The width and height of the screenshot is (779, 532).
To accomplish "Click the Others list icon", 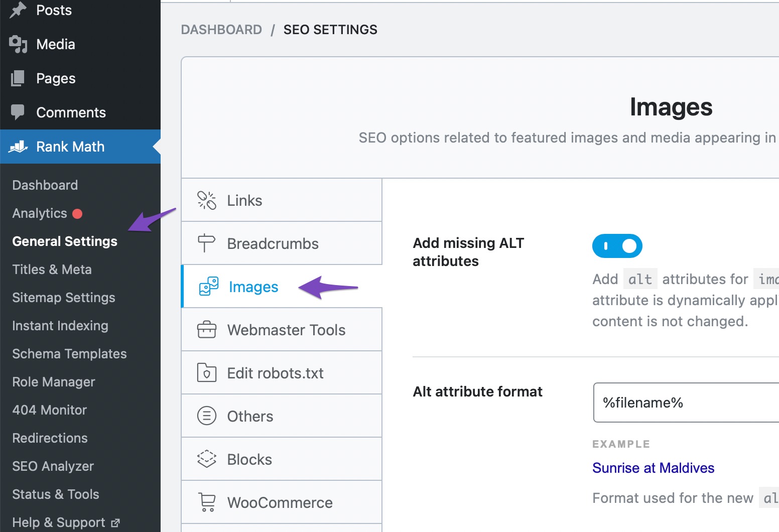I will [207, 416].
